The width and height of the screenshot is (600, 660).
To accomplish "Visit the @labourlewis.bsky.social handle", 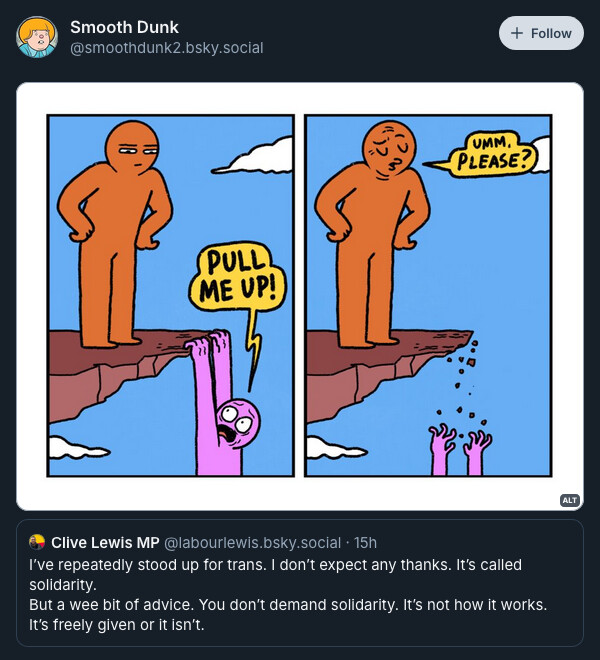I will pyautogui.click(x=252, y=543).
